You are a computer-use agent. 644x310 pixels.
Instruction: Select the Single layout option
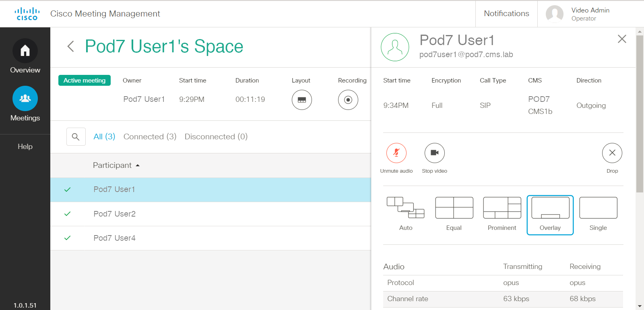[598, 208]
